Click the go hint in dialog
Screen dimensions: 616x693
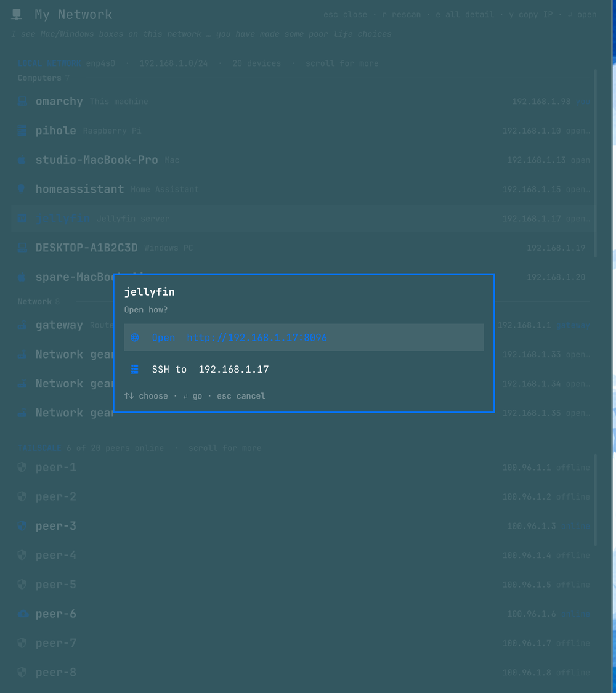point(192,396)
